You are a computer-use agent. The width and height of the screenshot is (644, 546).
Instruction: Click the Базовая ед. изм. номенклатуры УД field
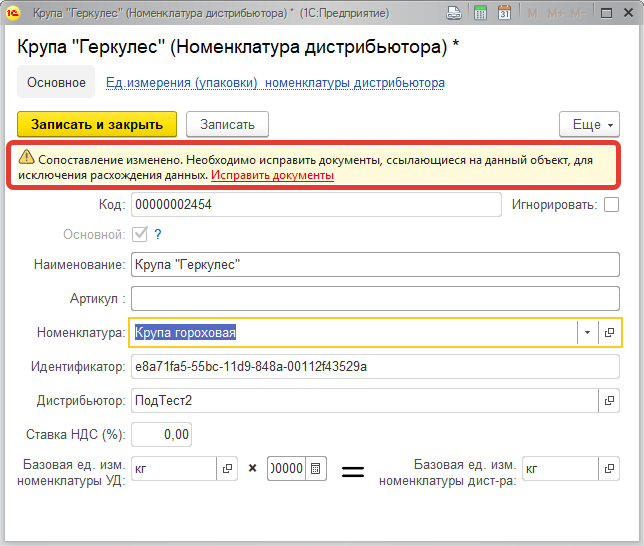point(174,468)
